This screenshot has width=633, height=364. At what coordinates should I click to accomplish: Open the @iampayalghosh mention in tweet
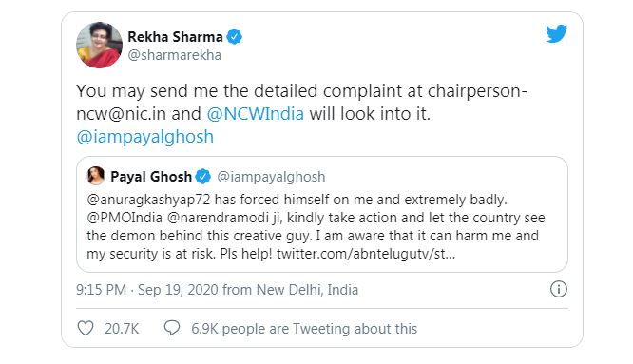[x=144, y=137]
